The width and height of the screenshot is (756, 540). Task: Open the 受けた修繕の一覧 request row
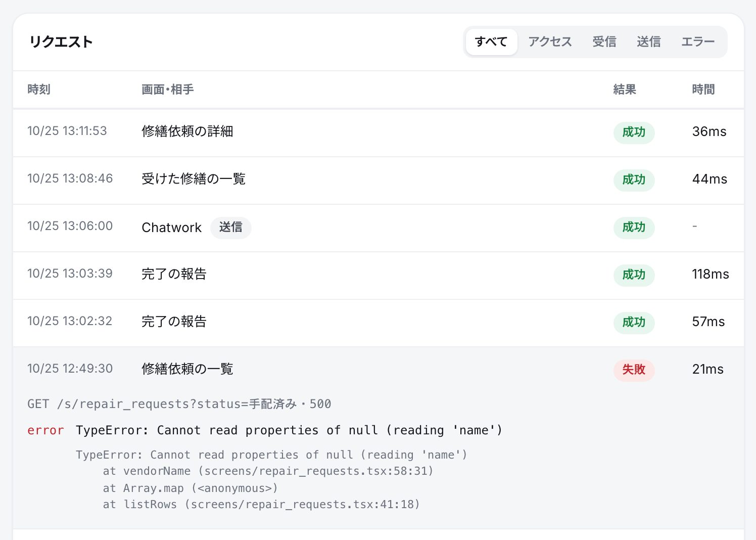coord(379,181)
